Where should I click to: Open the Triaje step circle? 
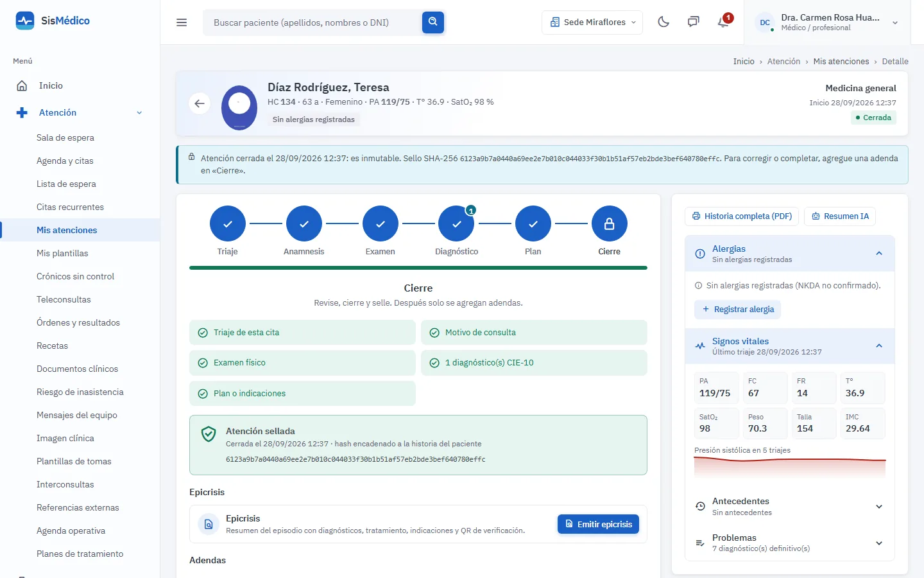pos(228,223)
